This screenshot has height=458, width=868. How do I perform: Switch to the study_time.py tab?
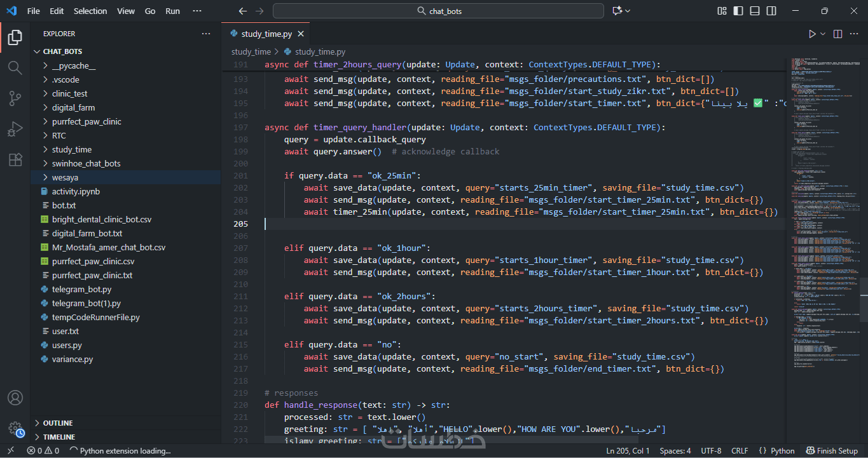(x=266, y=34)
